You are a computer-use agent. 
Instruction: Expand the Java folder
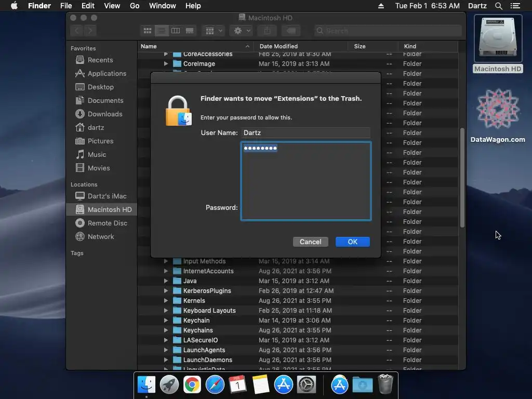coord(166,281)
